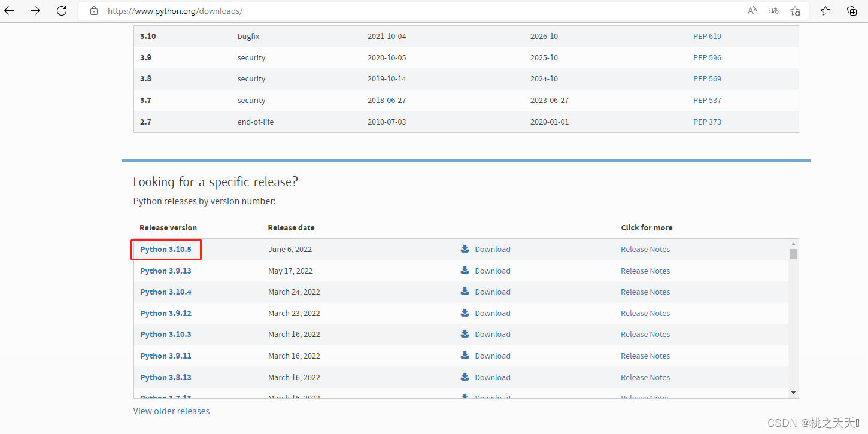
Task: Select the '2026-10' end of support cell
Action: pos(544,36)
